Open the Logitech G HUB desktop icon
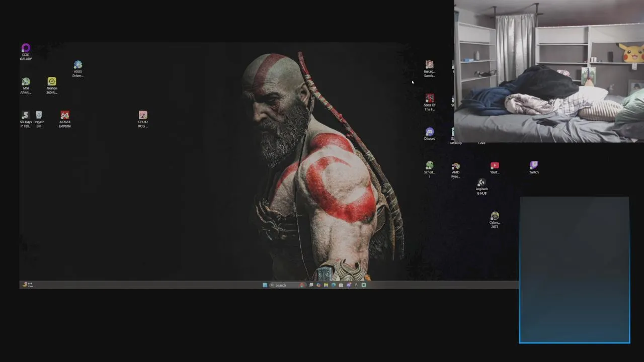The image size is (644, 362). [x=481, y=187]
